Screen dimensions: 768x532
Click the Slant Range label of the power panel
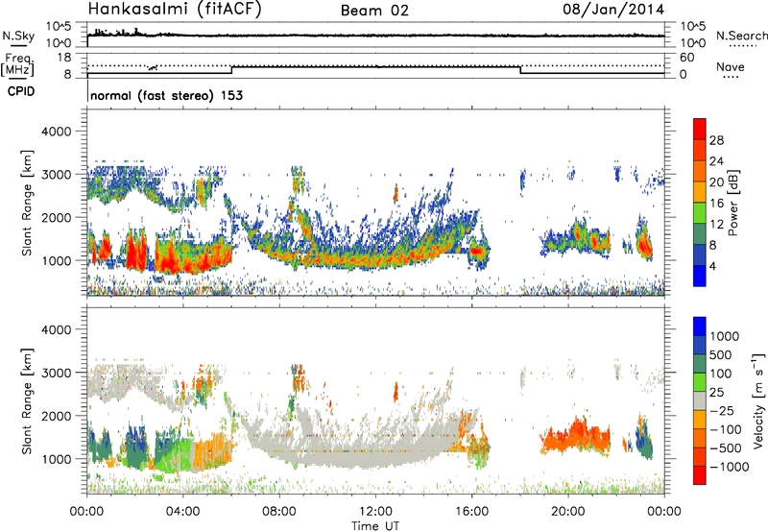[27, 203]
